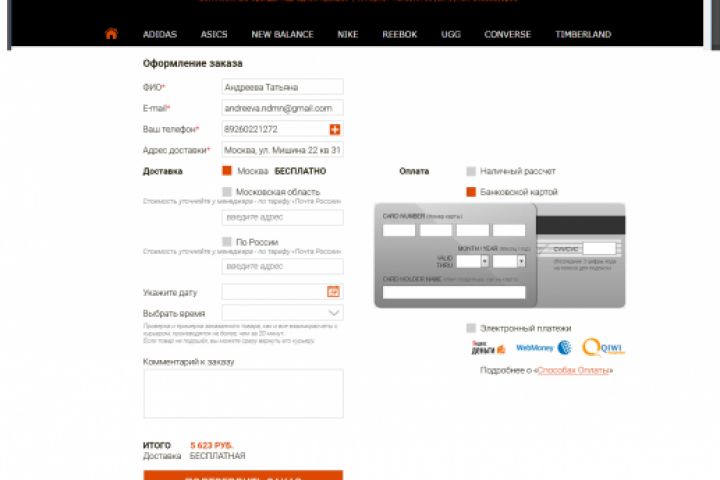
Task: Click the Оформление заказа heading
Action: pyautogui.click(x=192, y=63)
